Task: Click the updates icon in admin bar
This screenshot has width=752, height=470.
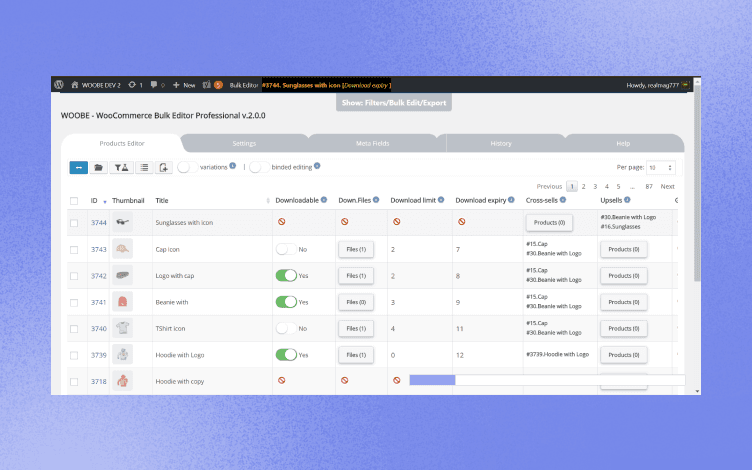Action: point(132,85)
